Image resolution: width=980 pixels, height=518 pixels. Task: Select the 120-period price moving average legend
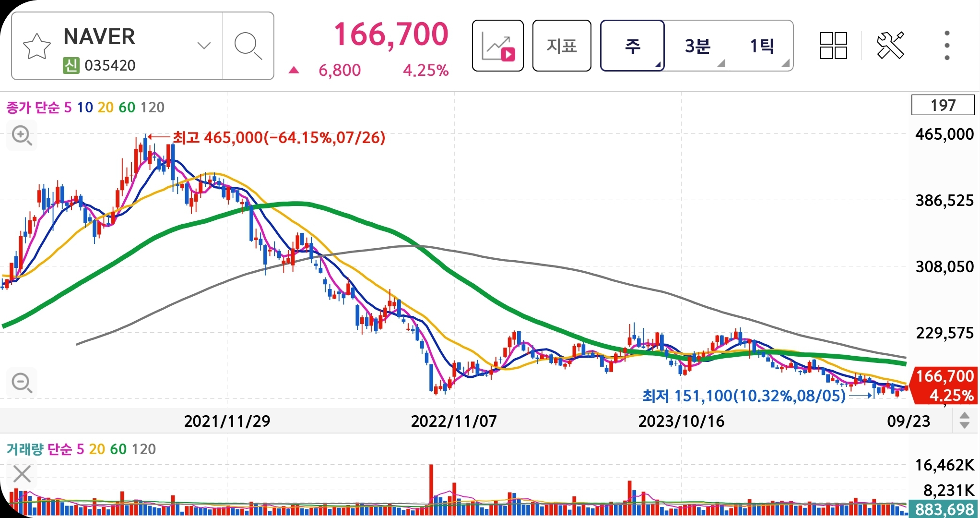[x=153, y=107]
